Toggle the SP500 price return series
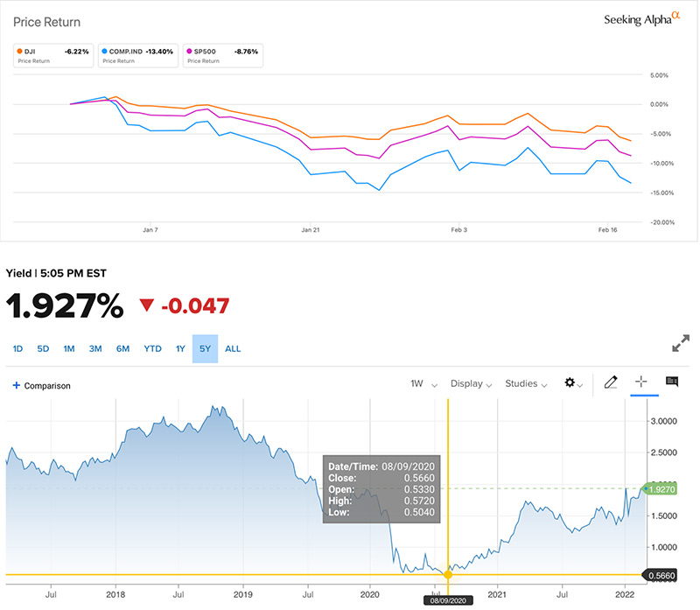The image size is (700, 610). [x=223, y=55]
